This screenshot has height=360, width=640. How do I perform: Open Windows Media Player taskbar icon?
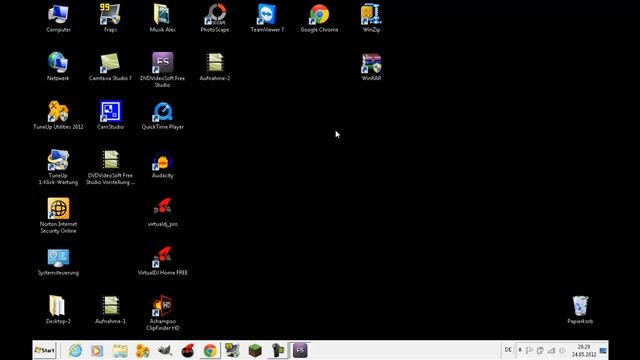[97, 350]
